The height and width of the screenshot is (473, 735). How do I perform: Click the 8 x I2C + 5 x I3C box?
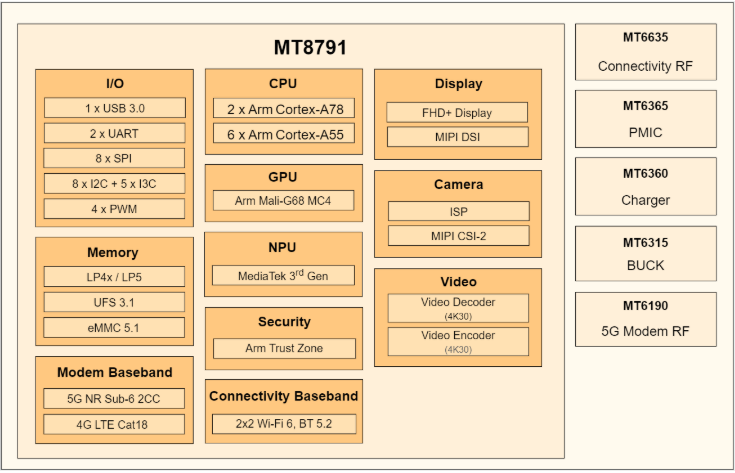[114, 184]
